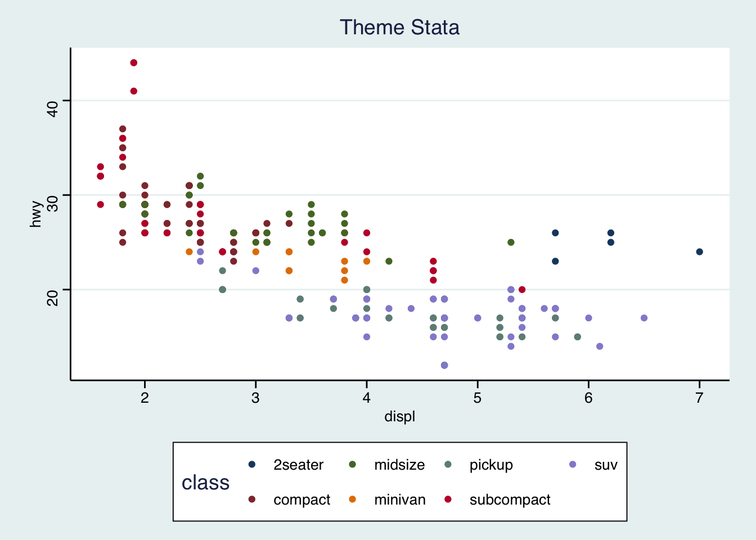Click the compact legend color dot
Image resolution: width=756 pixels, height=540 pixels.
[252, 499]
